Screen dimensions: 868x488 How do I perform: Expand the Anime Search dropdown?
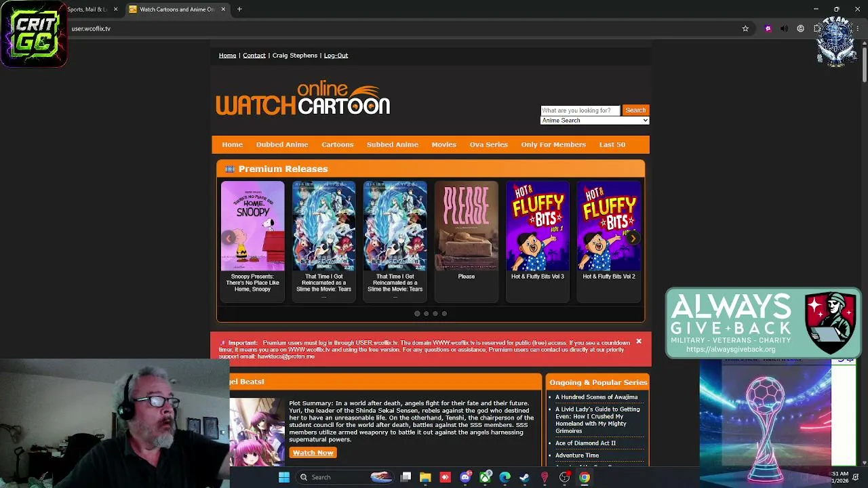click(595, 121)
